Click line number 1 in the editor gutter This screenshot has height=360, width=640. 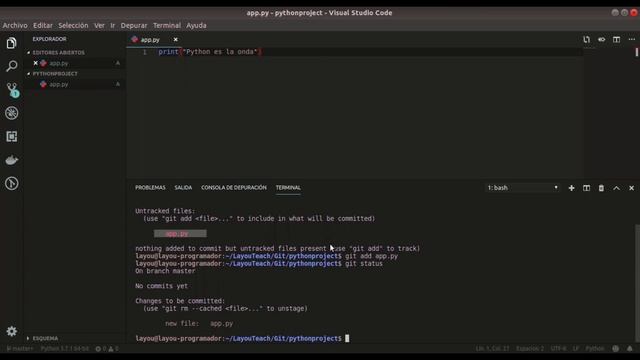(144, 52)
